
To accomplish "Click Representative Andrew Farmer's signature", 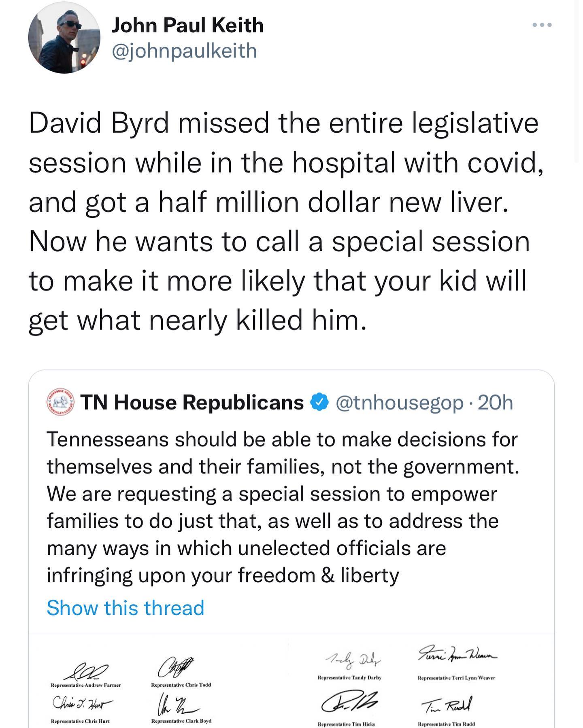I will click(85, 672).
